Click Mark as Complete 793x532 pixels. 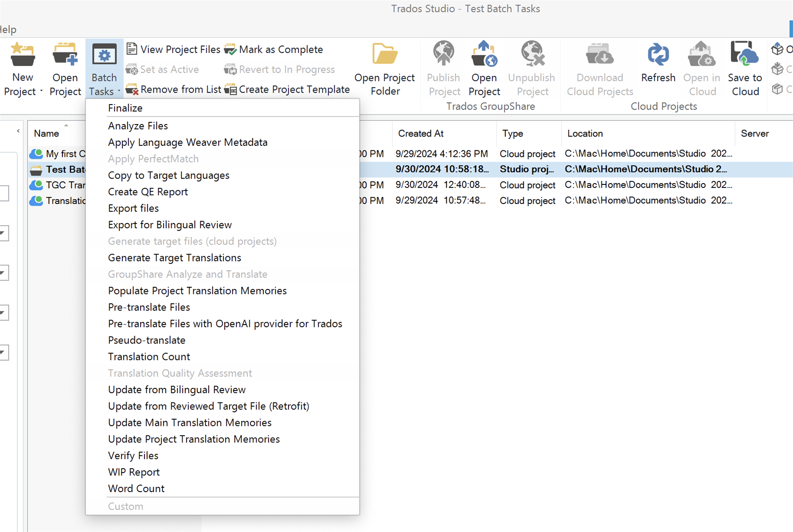(273, 49)
